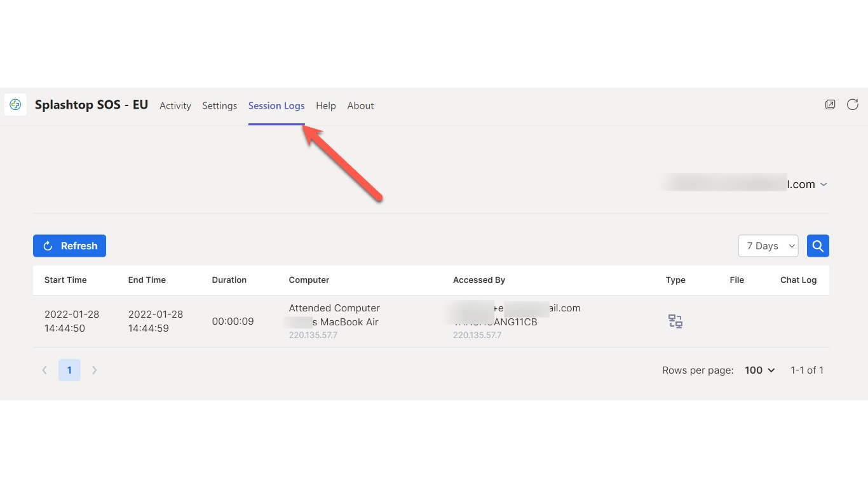Click the 1-1 of 1 row count
The image size is (868, 488).
tap(807, 370)
